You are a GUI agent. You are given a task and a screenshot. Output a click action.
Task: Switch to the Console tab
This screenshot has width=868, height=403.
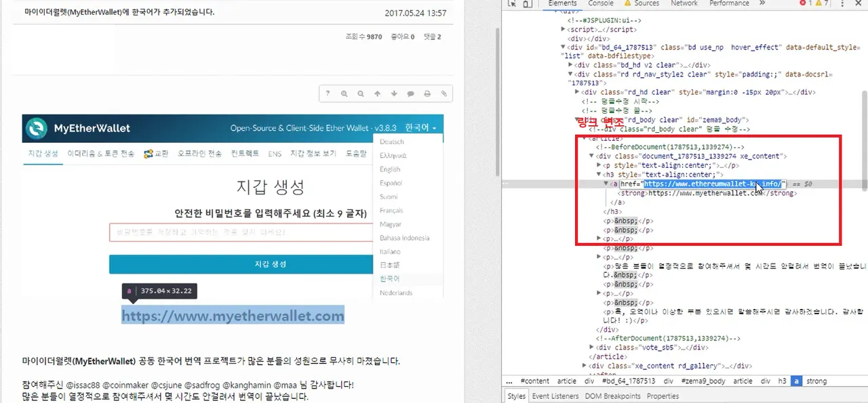click(600, 3)
